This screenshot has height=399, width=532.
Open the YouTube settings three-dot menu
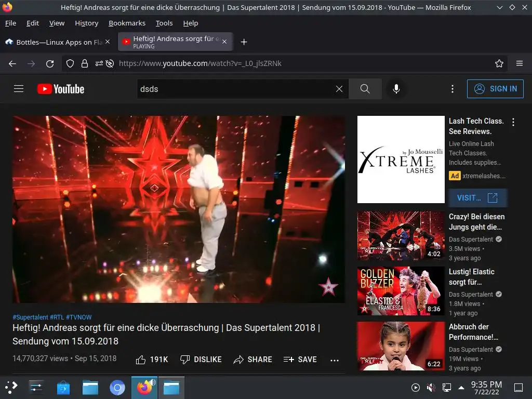453,89
